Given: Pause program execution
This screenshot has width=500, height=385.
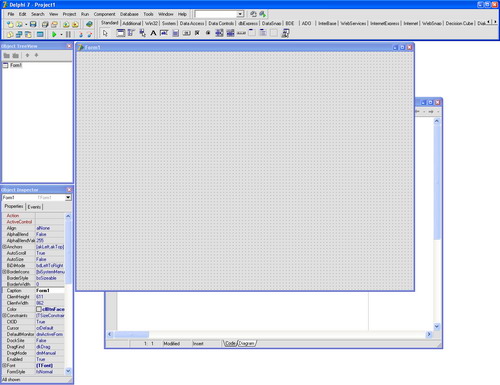Looking at the screenshot, I should (68, 34).
